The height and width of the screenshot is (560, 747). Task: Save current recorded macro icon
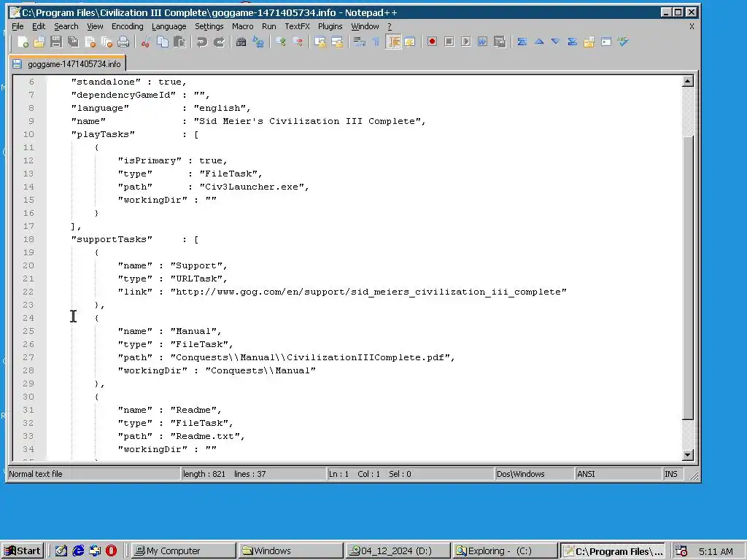[x=500, y=42]
